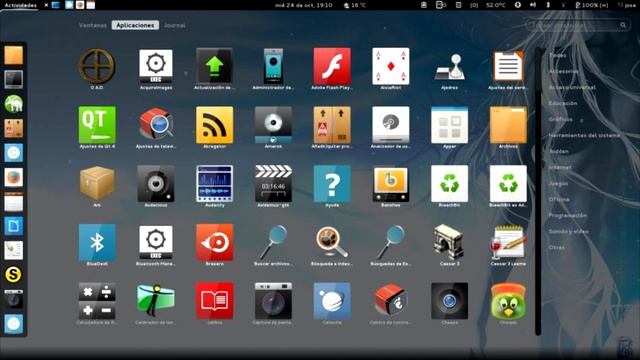This screenshot has height=360, width=640.
Task: Open the Bluetooth Manager application
Action: (x=156, y=242)
